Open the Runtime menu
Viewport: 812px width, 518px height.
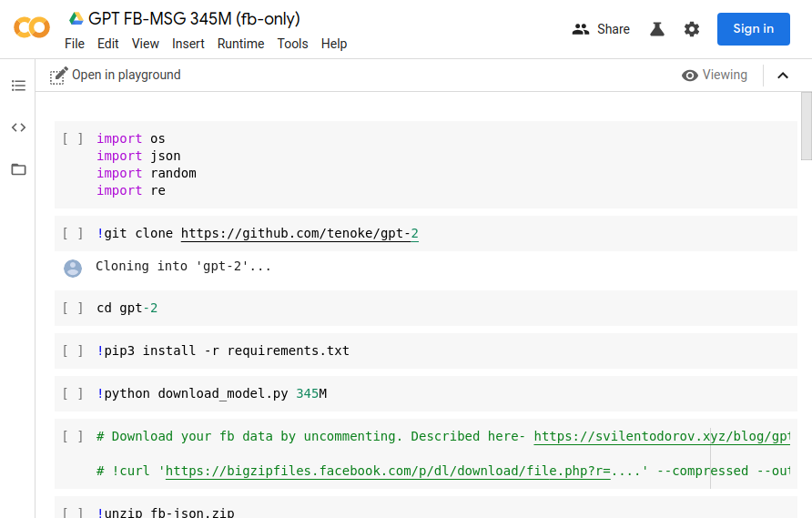[240, 44]
